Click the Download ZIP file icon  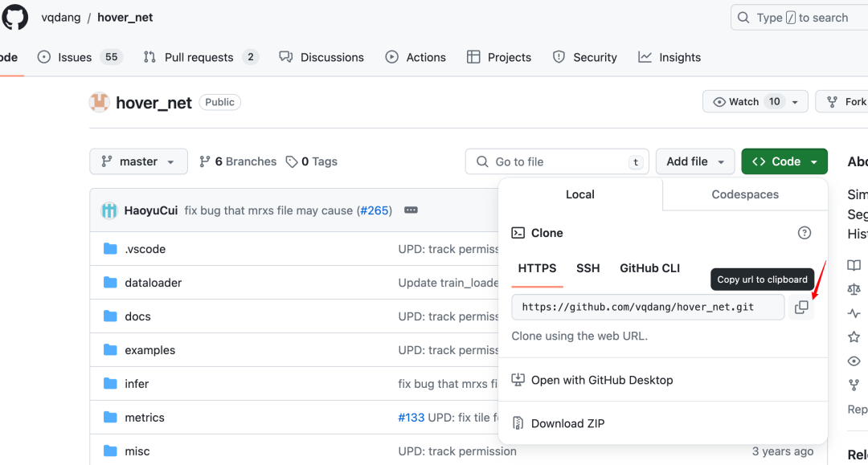[x=518, y=423]
